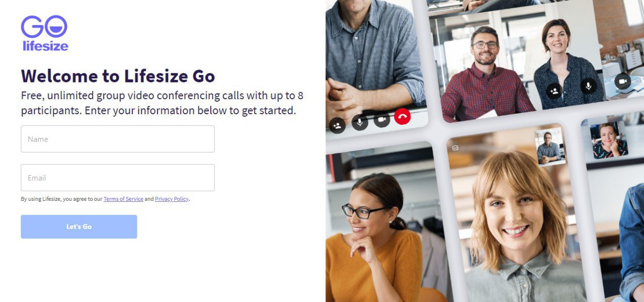The width and height of the screenshot is (644, 302).
Task: Click the plaid-shirt man's face in the video tile
Action: 486,46
